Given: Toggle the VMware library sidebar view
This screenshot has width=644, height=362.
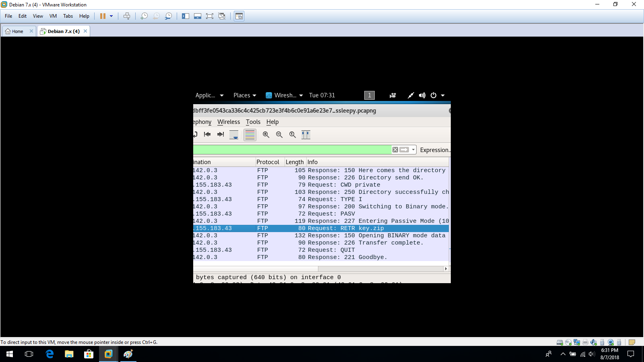Looking at the screenshot, I should point(186,16).
